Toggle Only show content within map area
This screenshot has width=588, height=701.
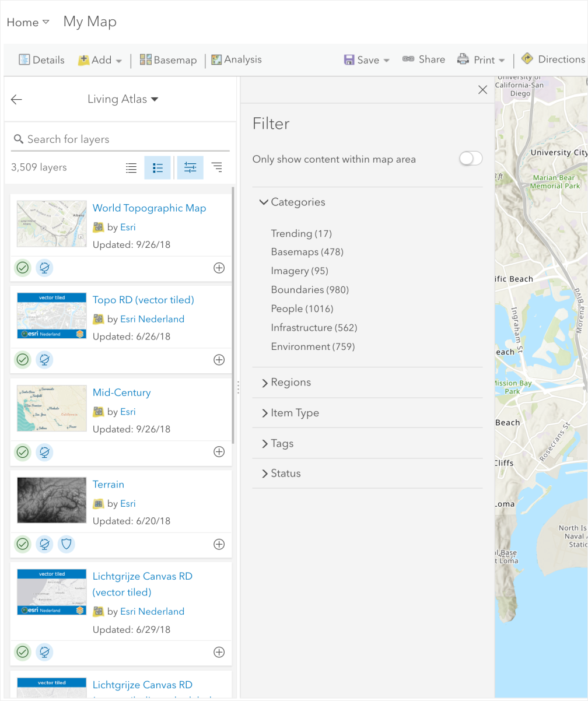tap(470, 158)
